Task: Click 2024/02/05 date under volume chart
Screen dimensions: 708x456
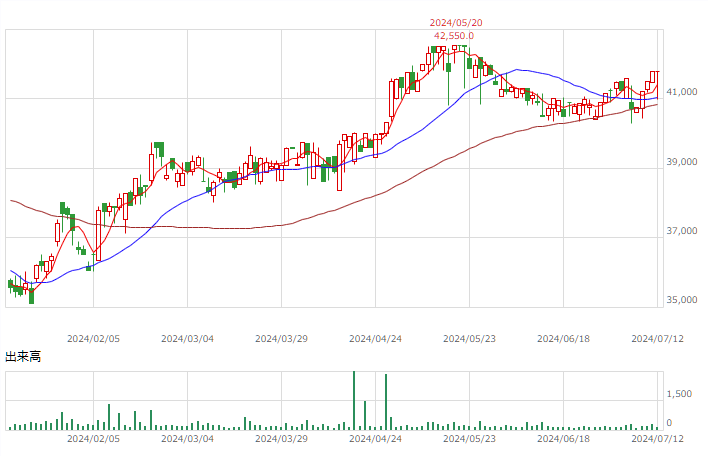Action: pos(93,439)
